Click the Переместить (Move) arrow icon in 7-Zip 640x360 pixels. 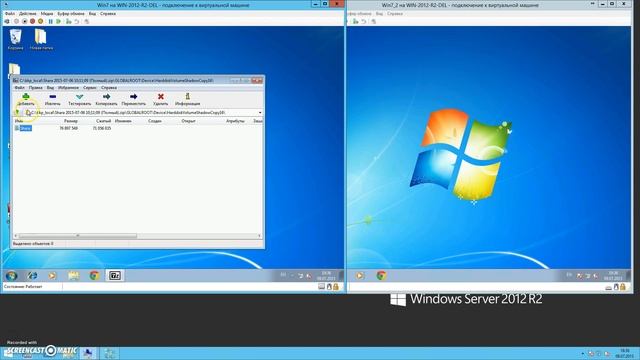click(x=133, y=97)
